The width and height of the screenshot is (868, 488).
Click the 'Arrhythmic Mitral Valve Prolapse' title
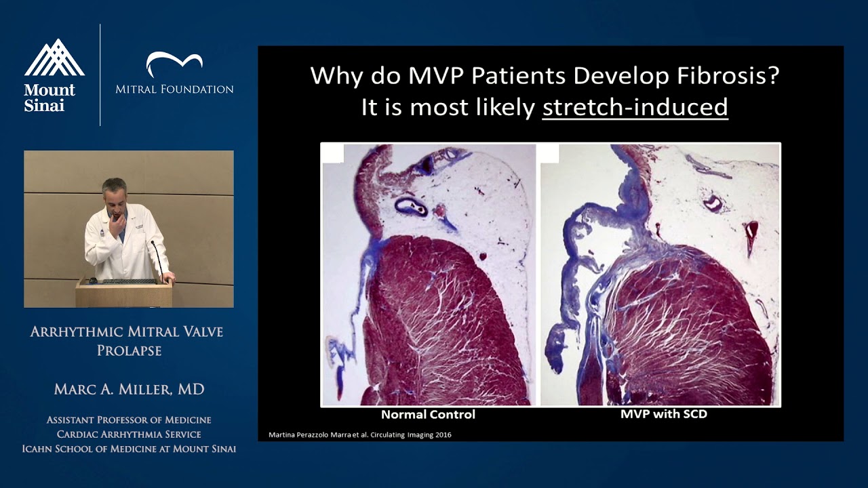click(x=127, y=341)
